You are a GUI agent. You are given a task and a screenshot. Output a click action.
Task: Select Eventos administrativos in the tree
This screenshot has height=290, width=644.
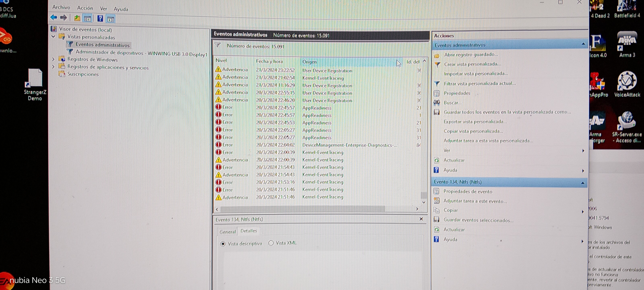pyautogui.click(x=102, y=45)
